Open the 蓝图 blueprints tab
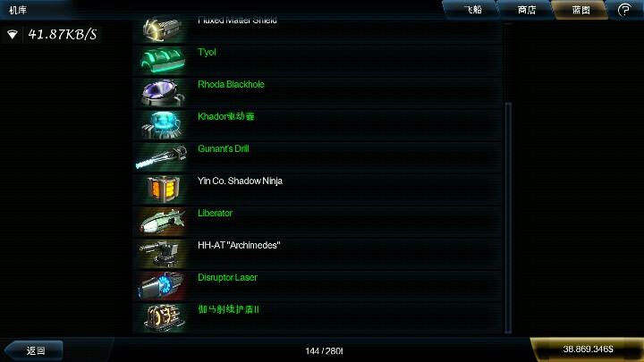 [580, 10]
